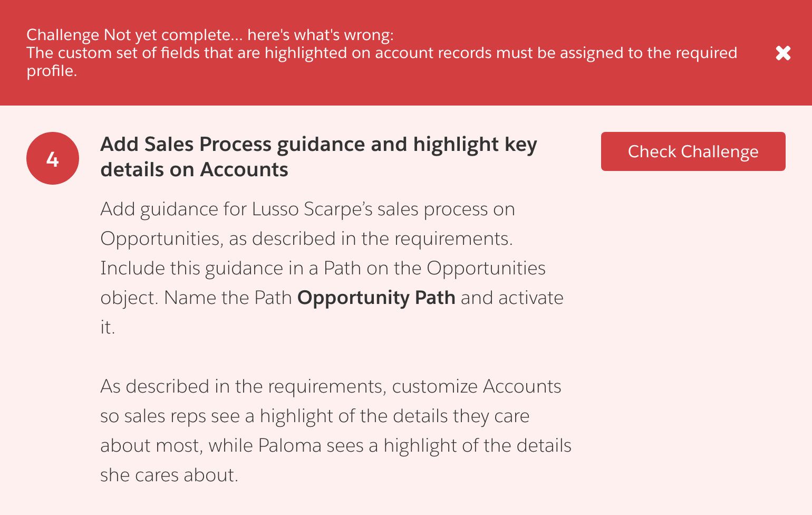Click the word "profile." in the banner

[x=52, y=71]
